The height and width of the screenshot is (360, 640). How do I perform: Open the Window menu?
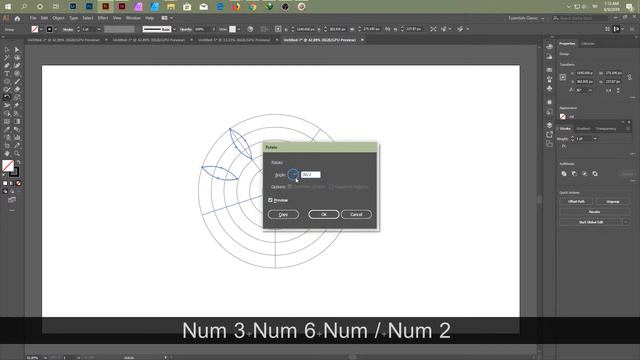[x=133, y=18]
